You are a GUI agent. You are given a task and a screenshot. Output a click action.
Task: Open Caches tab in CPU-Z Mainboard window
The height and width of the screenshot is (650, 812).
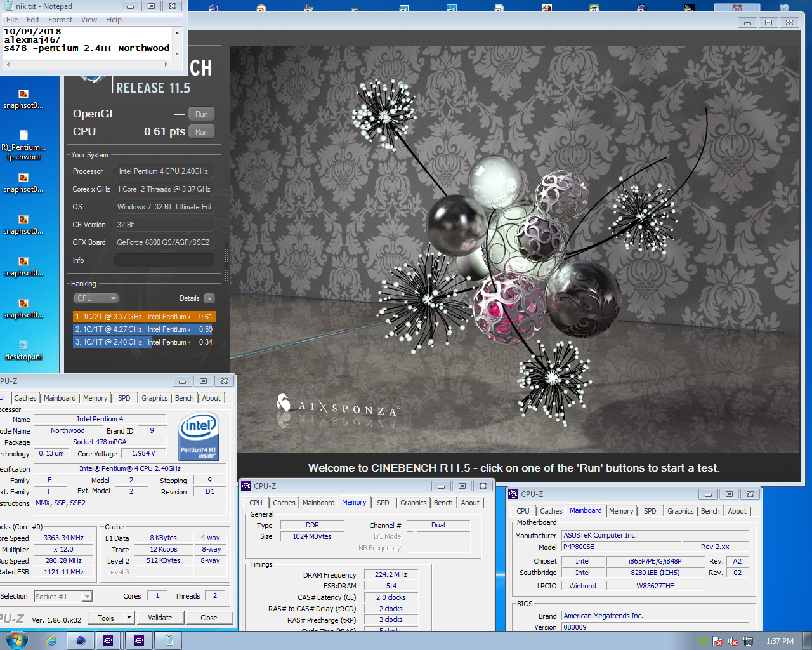click(x=551, y=511)
